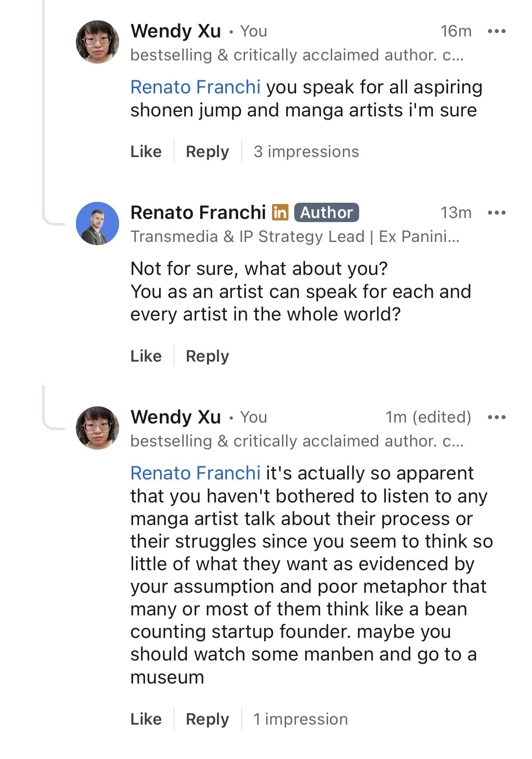Open Renato Franchi's profile photo
Image resolution: width=532 pixels, height=759 pixels.
point(97,224)
